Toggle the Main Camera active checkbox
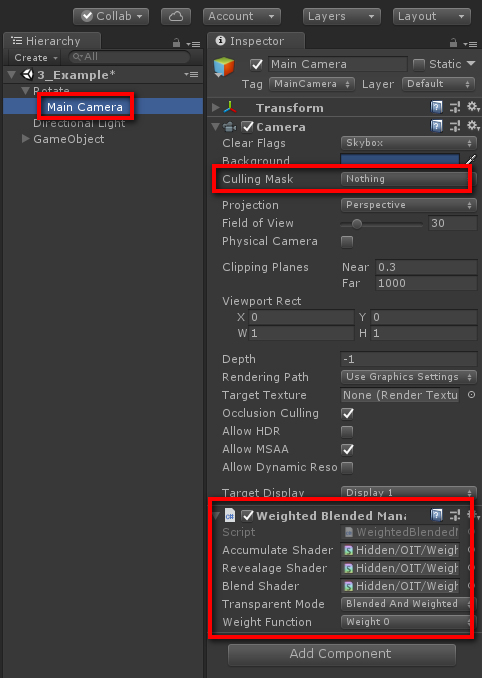This screenshot has width=482, height=678. [x=256, y=64]
